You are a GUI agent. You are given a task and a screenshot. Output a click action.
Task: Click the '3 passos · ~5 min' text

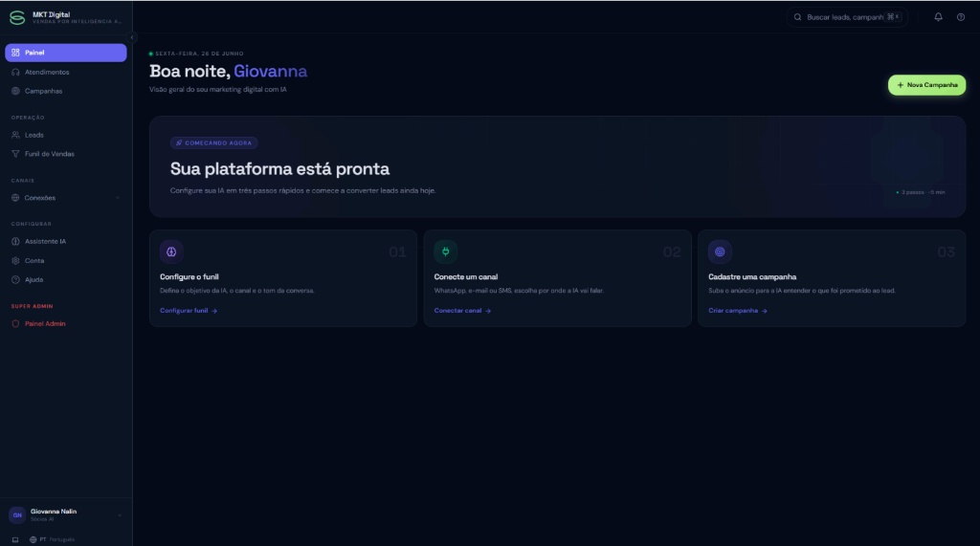[923, 192]
